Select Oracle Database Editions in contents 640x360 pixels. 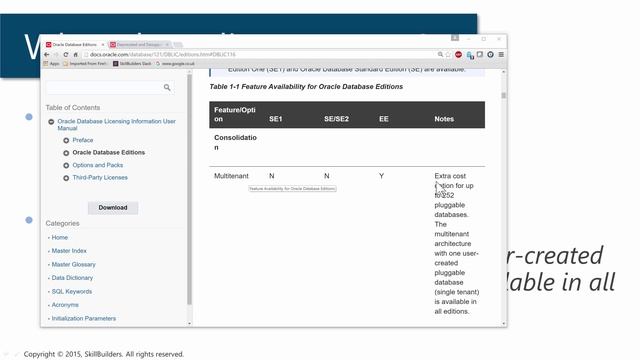pyautogui.click(x=109, y=152)
